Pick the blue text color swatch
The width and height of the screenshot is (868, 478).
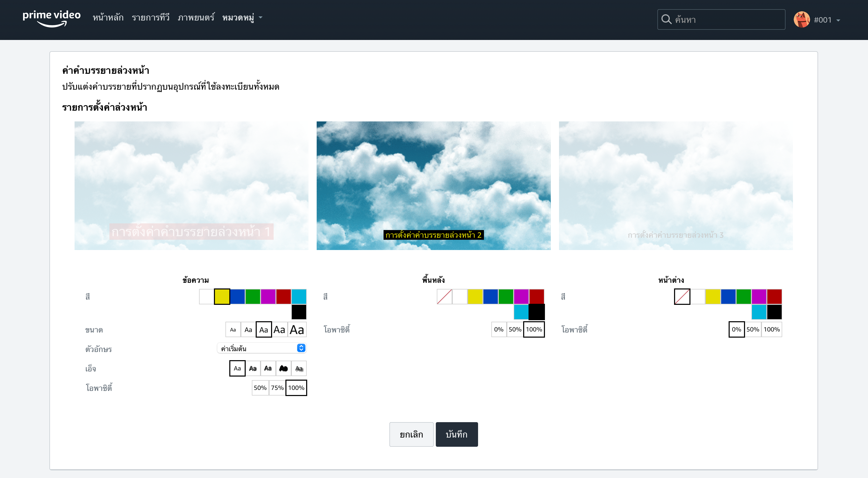pos(237,296)
